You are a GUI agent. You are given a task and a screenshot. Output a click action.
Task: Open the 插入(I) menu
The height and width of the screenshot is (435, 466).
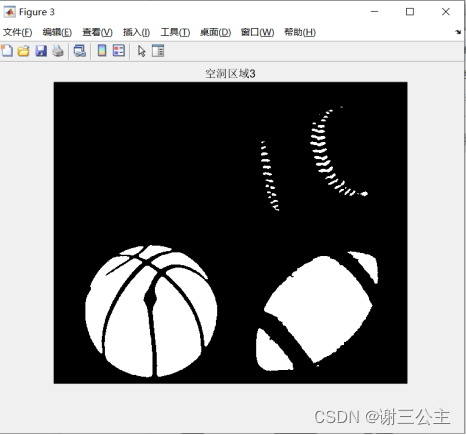[x=137, y=32]
